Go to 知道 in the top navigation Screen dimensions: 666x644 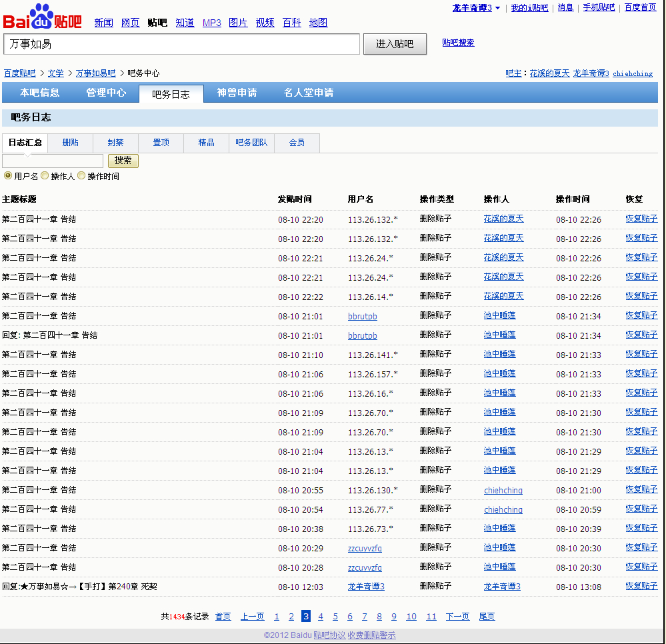[x=185, y=23]
